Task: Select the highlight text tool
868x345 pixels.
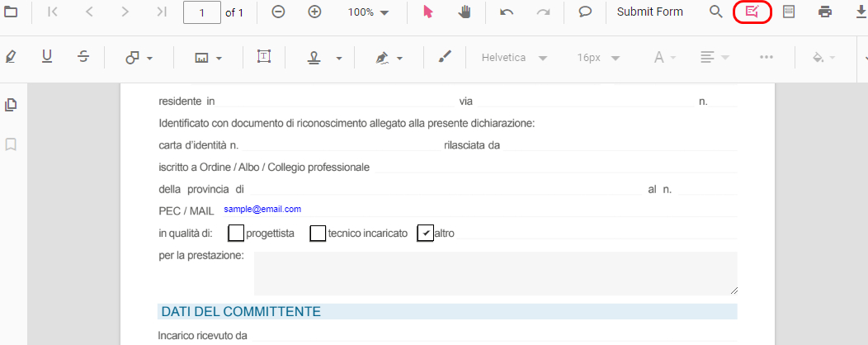Action: point(10,56)
